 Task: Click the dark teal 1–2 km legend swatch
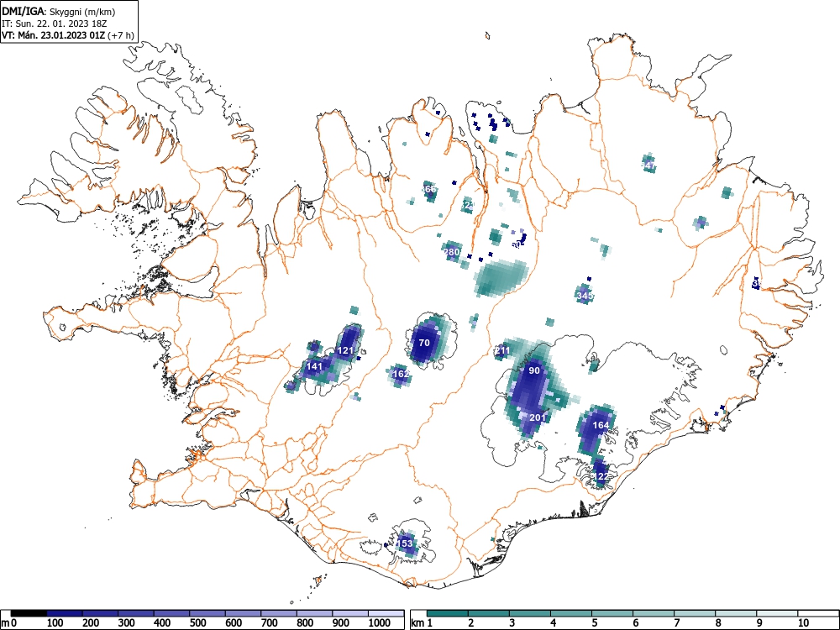tap(448, 613)
